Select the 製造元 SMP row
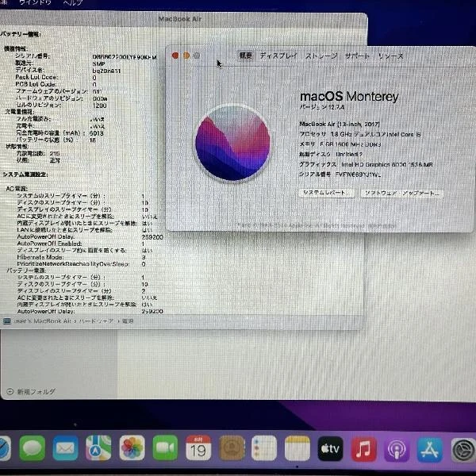This screenshot has height=476, width=476. coord(60,63)
